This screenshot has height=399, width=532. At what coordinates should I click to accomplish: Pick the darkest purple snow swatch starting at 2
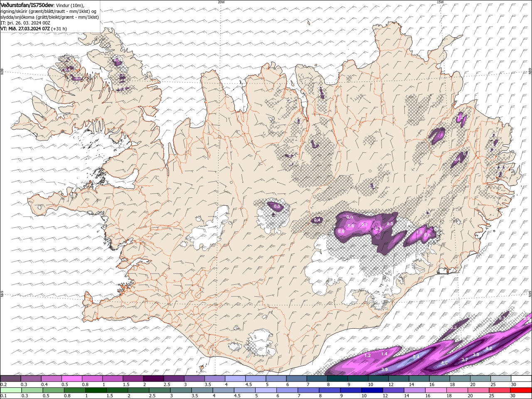153,379
